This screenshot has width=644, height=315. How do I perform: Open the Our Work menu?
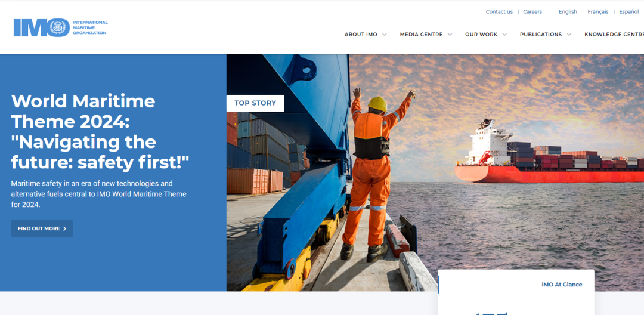481,35
